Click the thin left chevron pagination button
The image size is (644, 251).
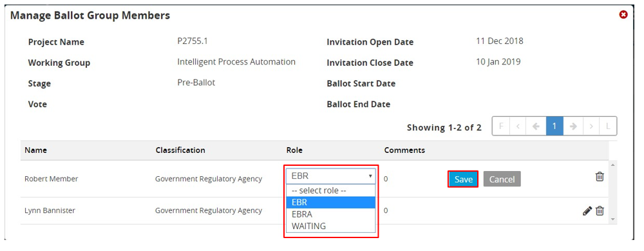[518, 126]
